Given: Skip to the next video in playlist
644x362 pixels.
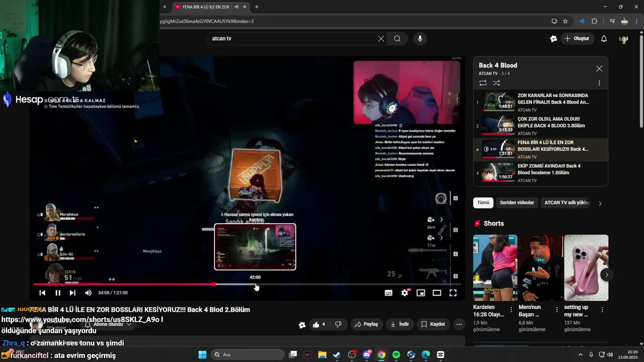Looking at the screenshot, I should (72, 293).
